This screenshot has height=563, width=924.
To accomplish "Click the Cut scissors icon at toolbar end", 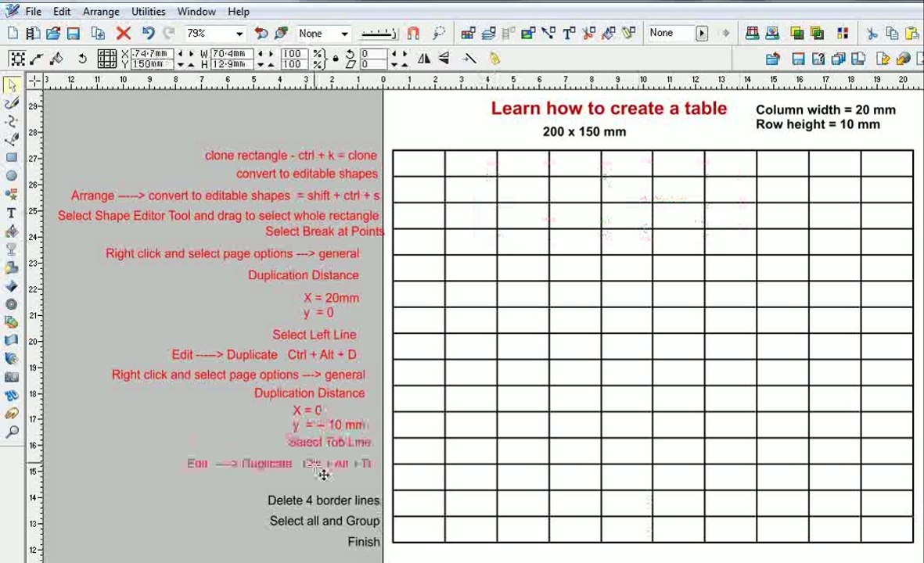I will [x=872, y=33].
